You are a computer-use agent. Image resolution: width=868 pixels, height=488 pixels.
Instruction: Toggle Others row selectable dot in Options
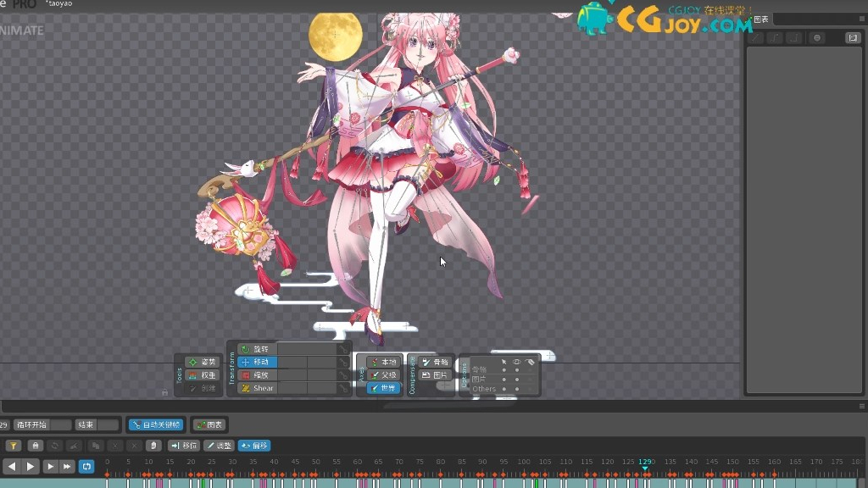(x=504, y=389)
